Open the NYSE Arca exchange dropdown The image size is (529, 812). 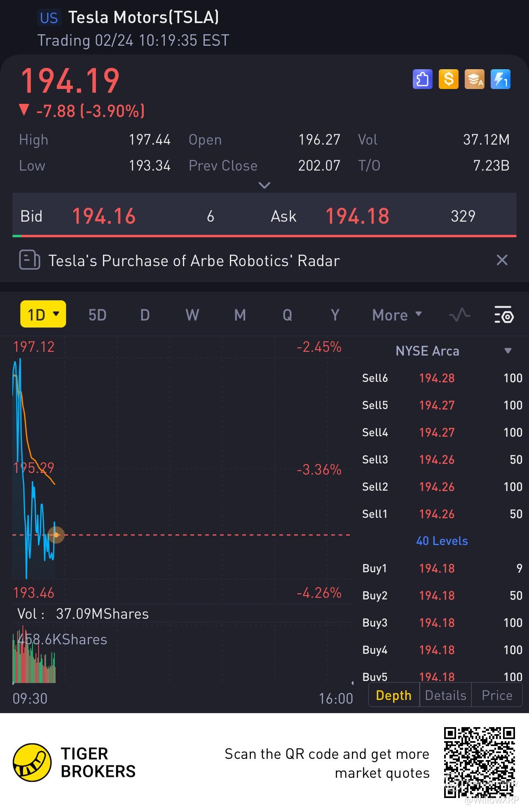(508, 351)
